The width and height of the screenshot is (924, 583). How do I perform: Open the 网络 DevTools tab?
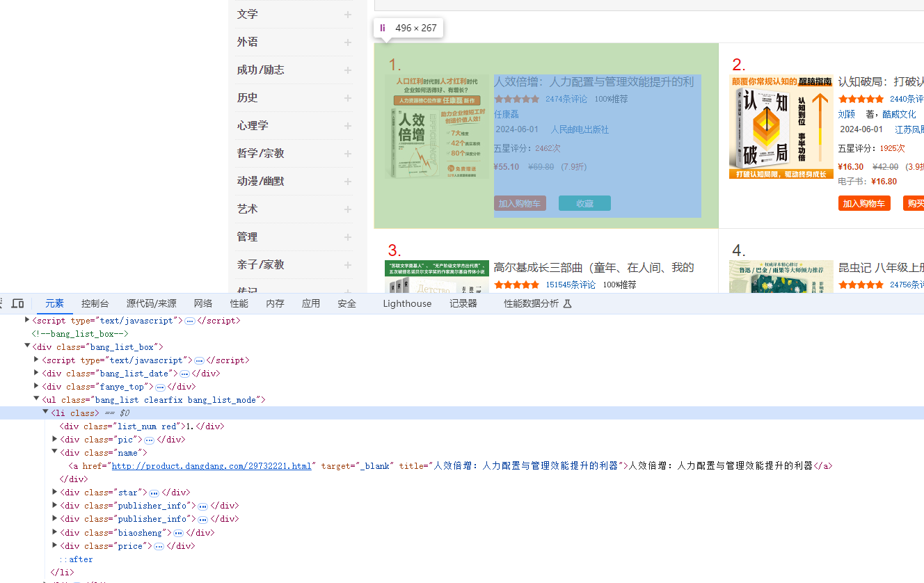click(203, 303)
